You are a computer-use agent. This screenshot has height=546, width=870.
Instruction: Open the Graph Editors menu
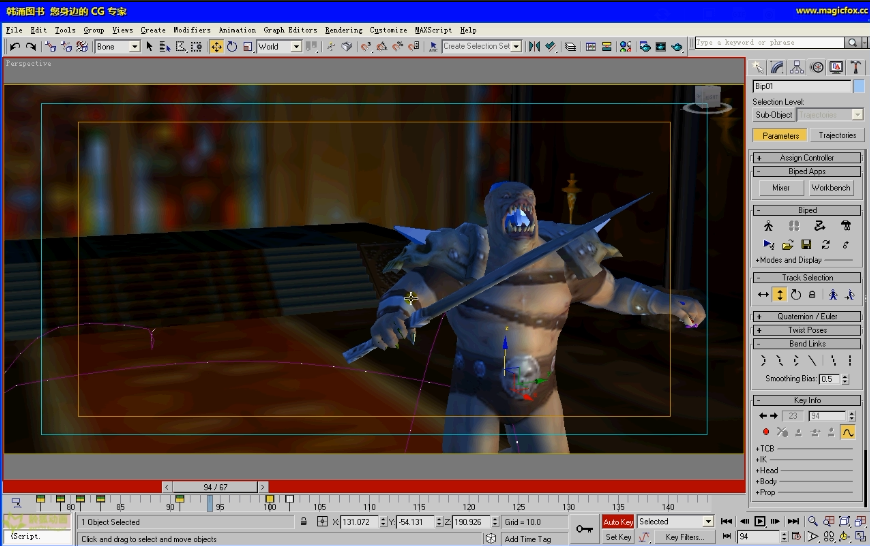[x=290, y=30]
